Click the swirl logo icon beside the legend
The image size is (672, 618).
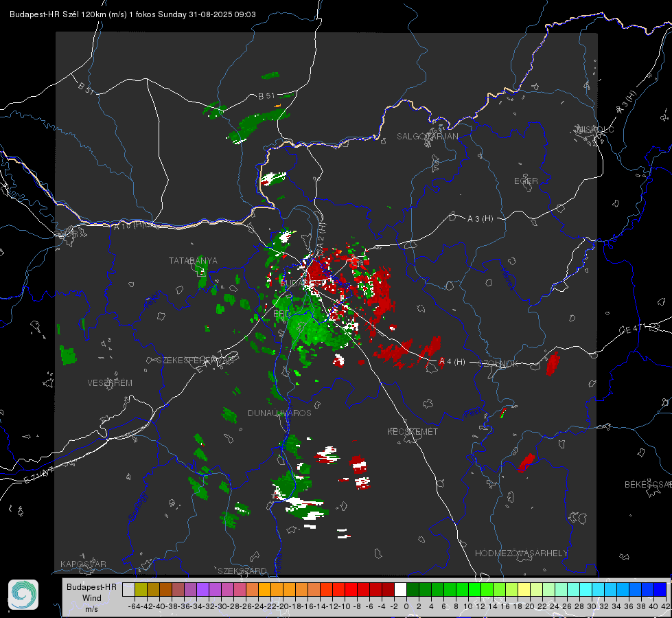coord(23,595)
